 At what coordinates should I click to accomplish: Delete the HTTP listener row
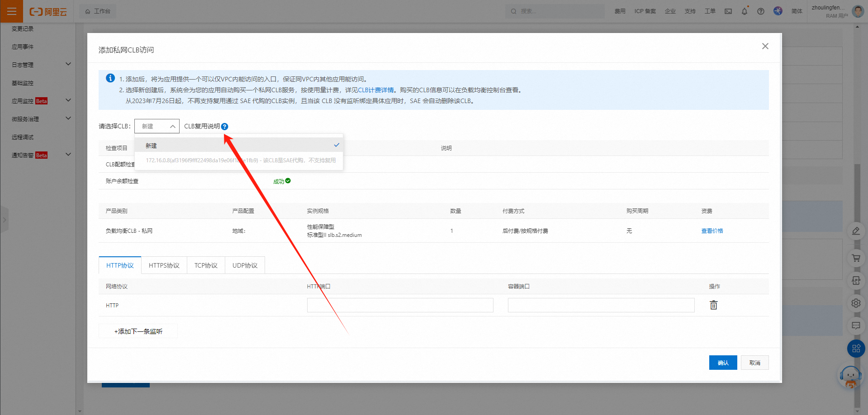point(714,305)
